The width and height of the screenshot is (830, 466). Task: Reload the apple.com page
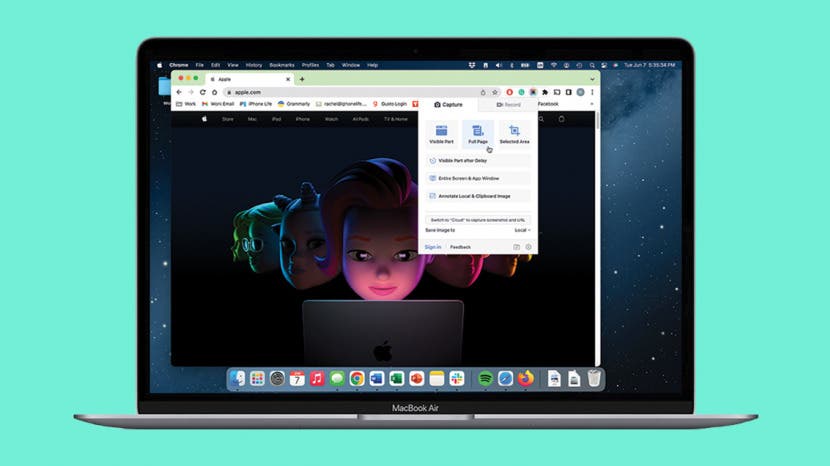pos(202,92)
